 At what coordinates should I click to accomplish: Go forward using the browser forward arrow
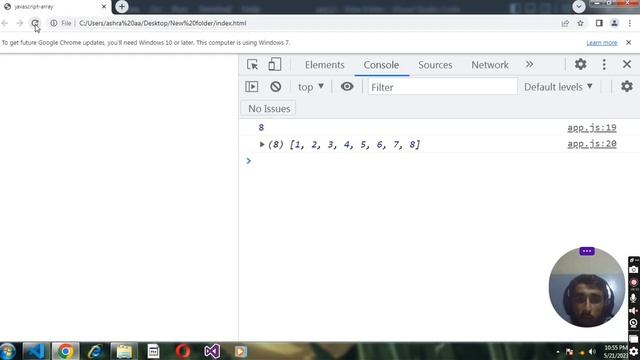click(20, 23)
